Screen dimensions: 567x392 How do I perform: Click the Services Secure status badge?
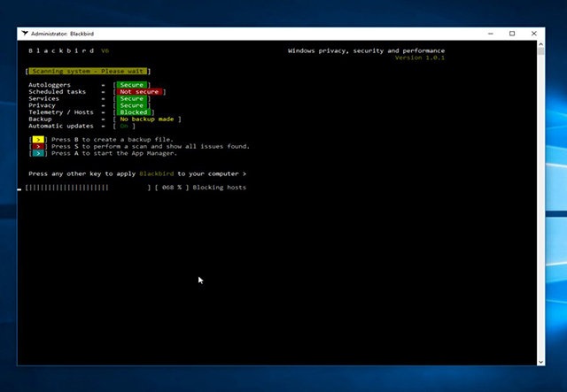(132, 98)
